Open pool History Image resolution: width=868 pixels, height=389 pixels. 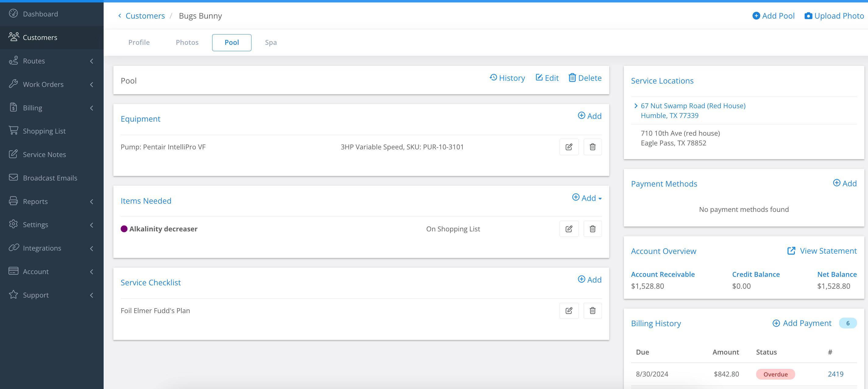coord(507,78)
